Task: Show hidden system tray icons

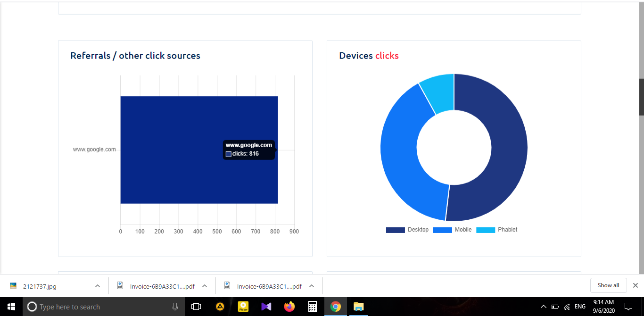Action: [x=543, y=307]
